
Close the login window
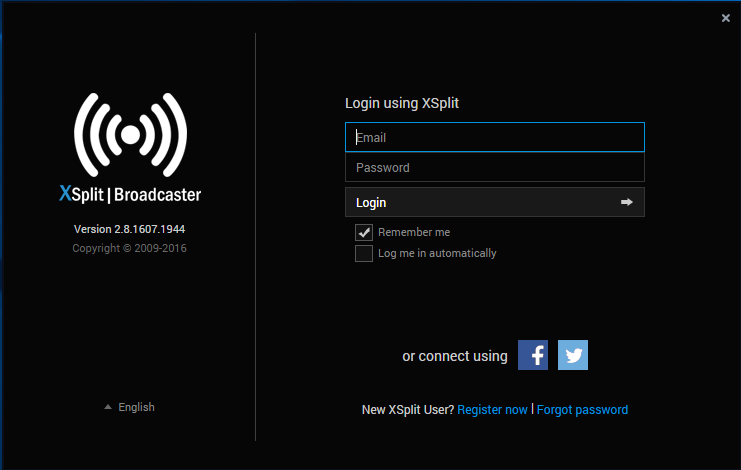tap(726, 18)
